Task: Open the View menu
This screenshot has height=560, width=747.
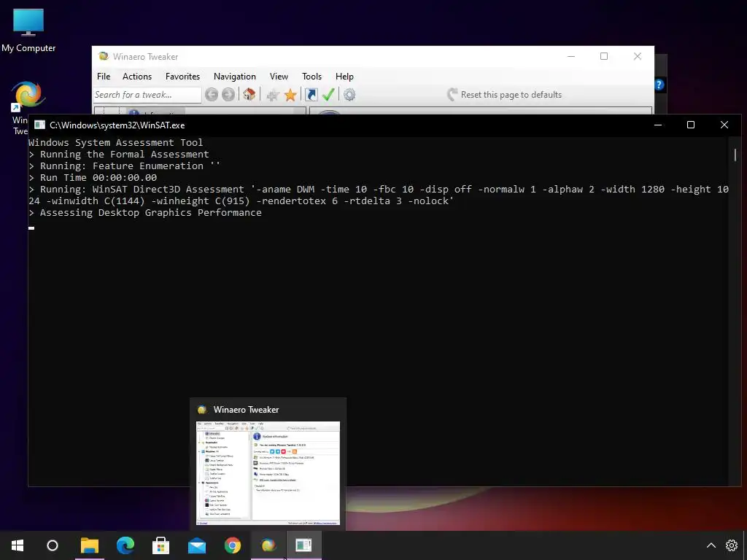Action: pos(279,76)
